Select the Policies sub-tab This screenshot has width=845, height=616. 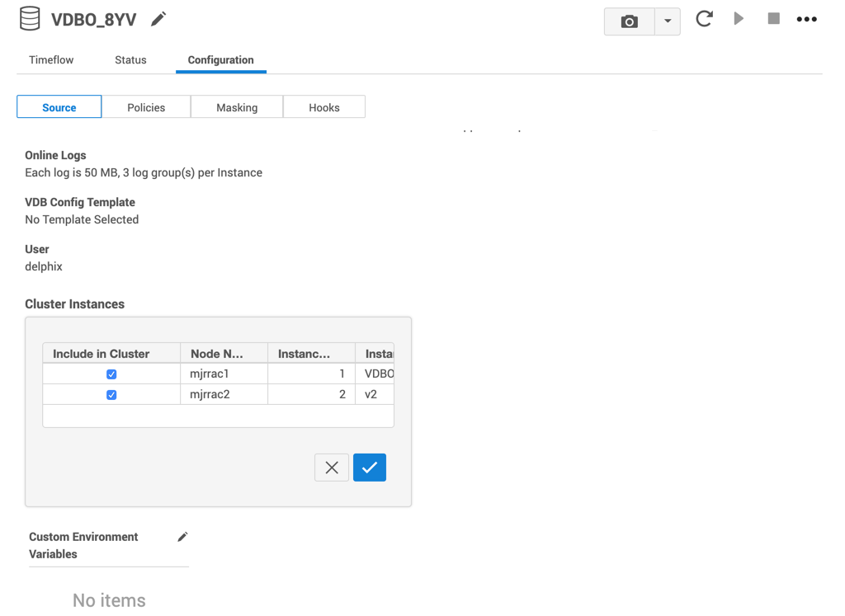[146, 107]
